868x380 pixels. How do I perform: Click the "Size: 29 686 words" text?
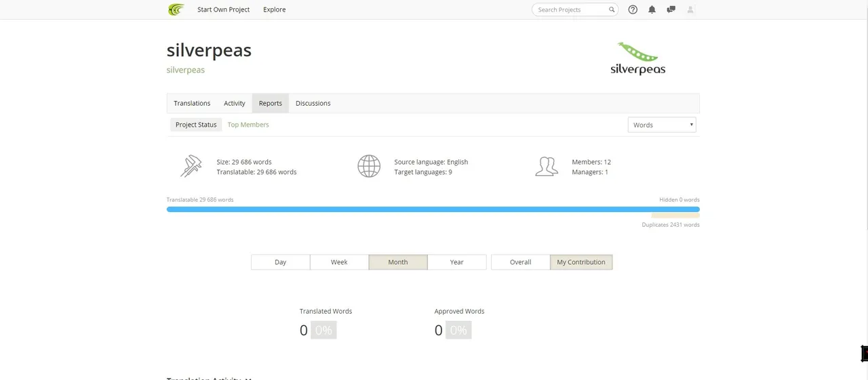point(244,162)
